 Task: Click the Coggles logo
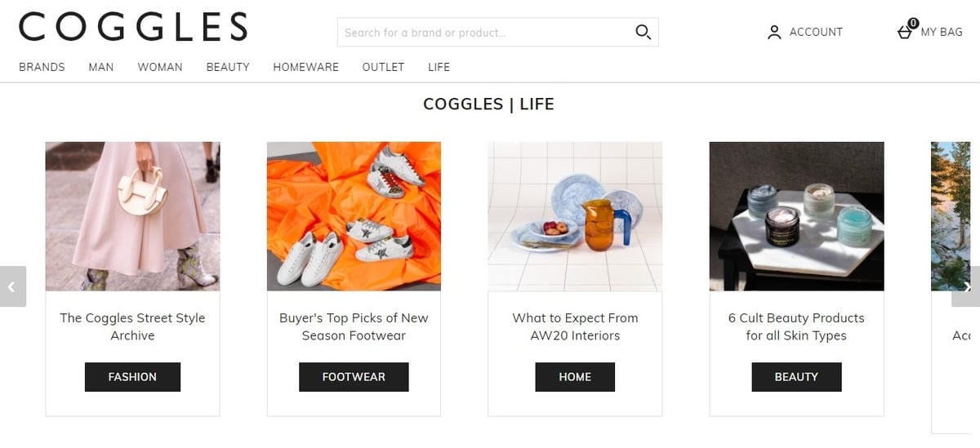pos(133,27)
